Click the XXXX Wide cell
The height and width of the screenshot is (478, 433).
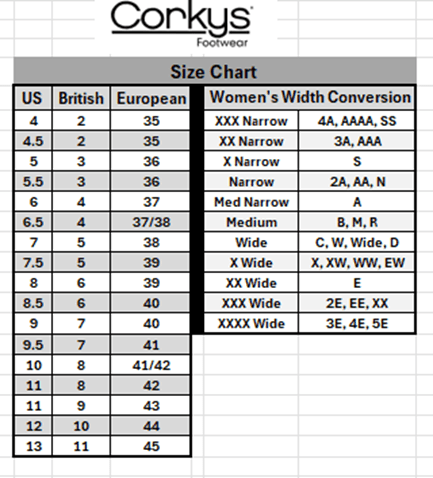click(251, 323)
